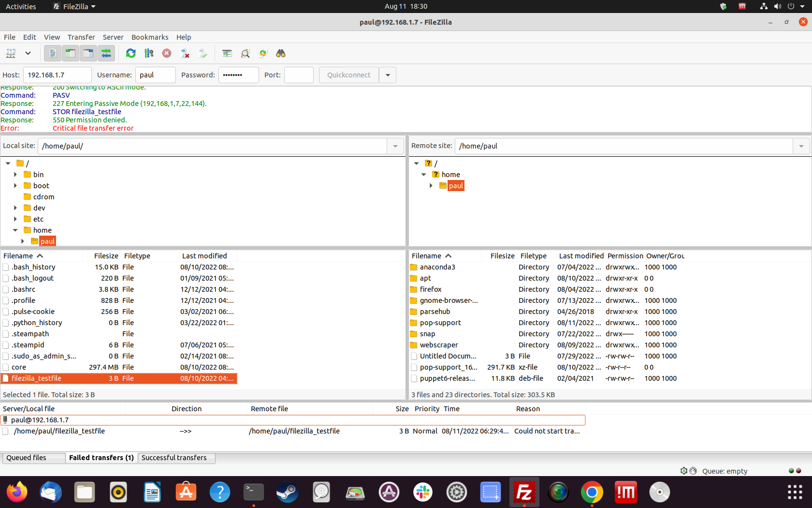Select the local core file
The height and width of the screenshot is (508, 812).
tap(119, 367)
